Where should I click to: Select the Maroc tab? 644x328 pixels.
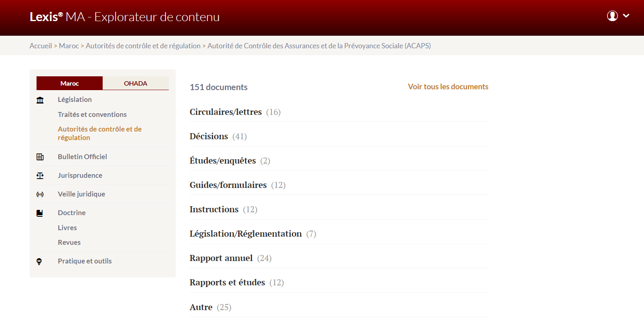pyautogui.click(x=69, y=83)
